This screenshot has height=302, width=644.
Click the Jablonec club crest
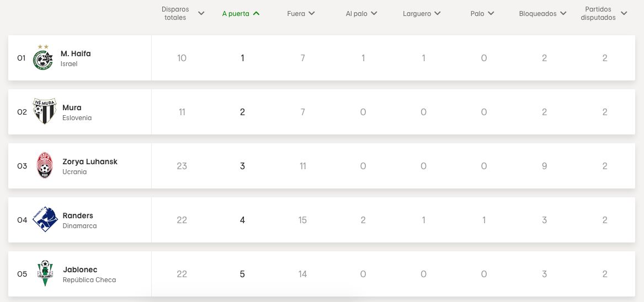(45, 273)
